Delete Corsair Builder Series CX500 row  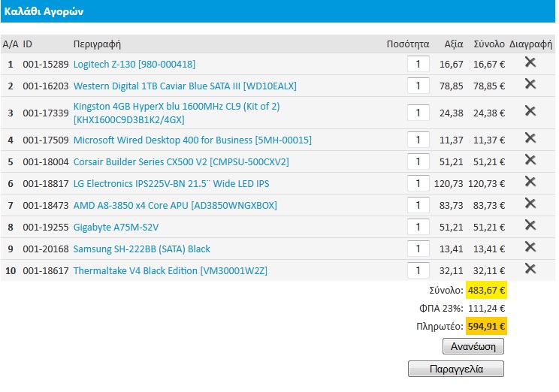530,160
